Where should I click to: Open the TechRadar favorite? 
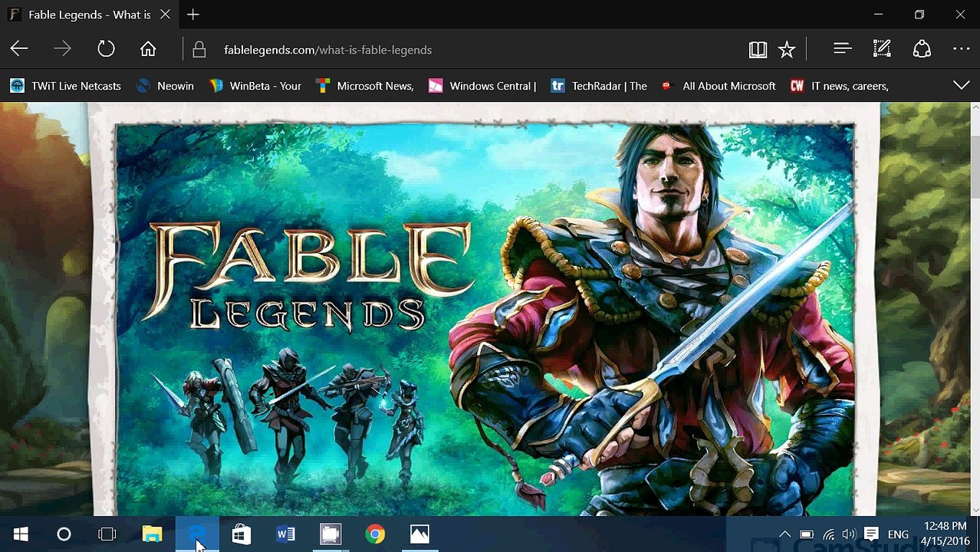599,86
